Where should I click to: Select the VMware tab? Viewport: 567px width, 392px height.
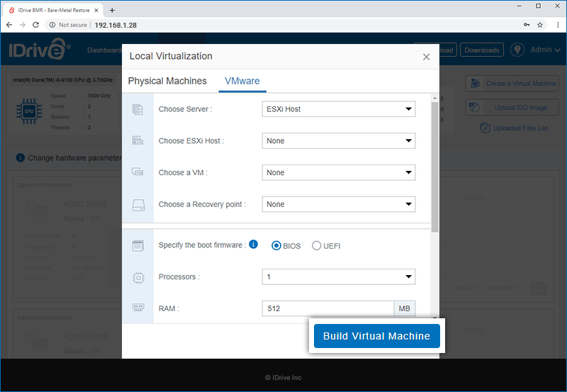(x=242, y=81)
